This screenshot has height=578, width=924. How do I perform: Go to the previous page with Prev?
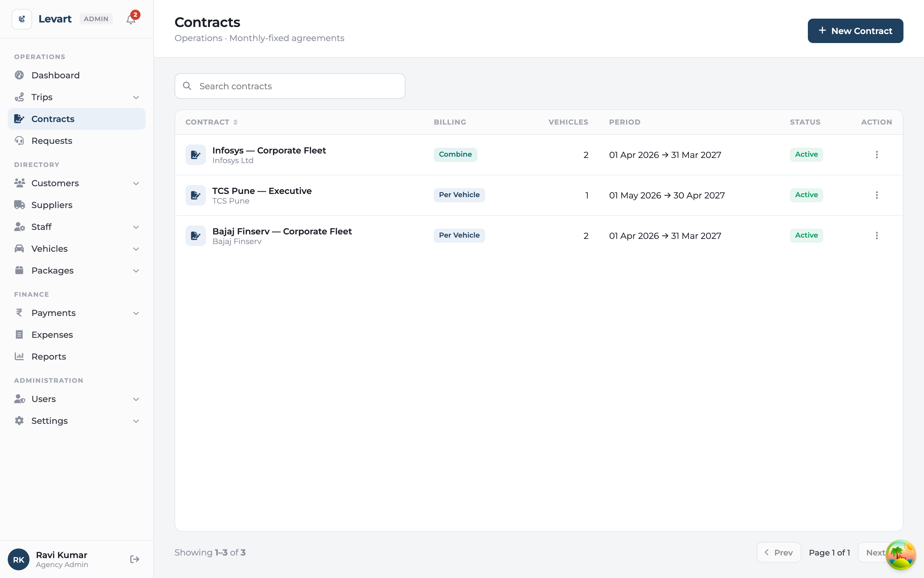tap(779, 552)
